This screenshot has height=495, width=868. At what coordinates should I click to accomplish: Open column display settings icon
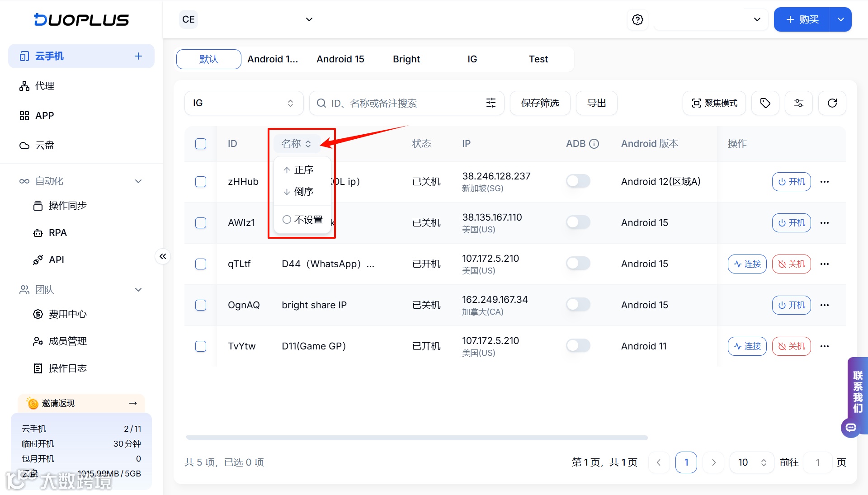(798, 103)
